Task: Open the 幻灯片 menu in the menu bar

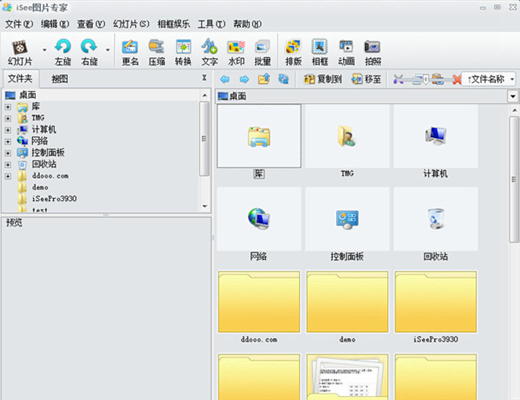Action: (x=131, y=24)
